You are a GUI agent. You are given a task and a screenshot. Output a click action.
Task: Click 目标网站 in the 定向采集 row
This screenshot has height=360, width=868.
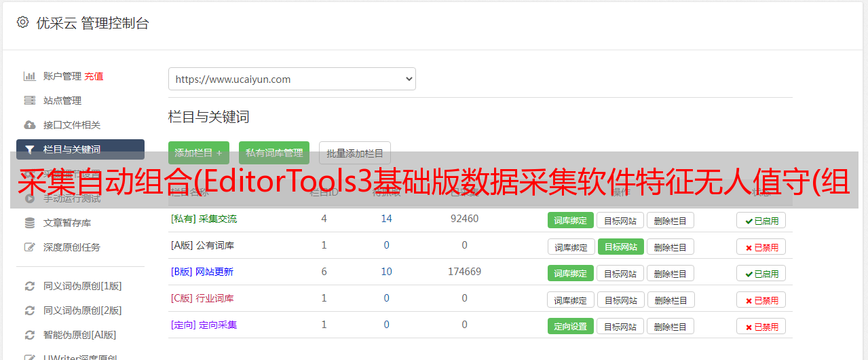(x=620, y=326)
